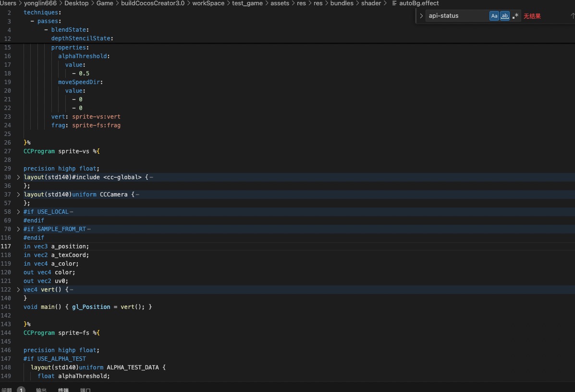Open the test_game breadcrumb folder
The width and height of the screenshot is (575, 392).
[x=247, y=3]
